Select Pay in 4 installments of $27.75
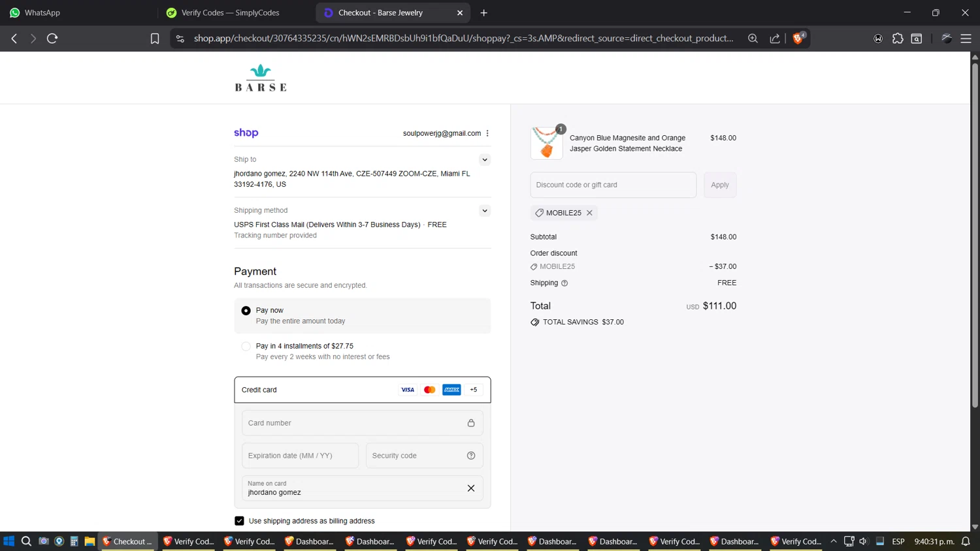This screenshot has height=551, width=980. point(246,347)
